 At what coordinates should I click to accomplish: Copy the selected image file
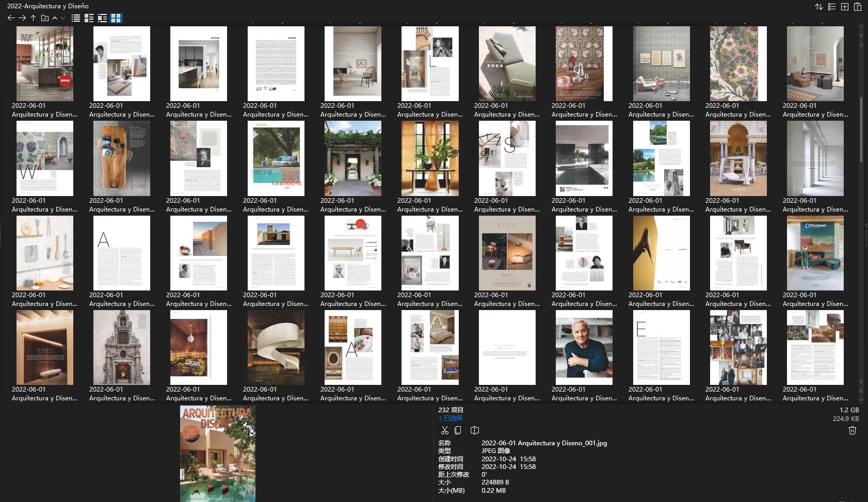point(459,430)
